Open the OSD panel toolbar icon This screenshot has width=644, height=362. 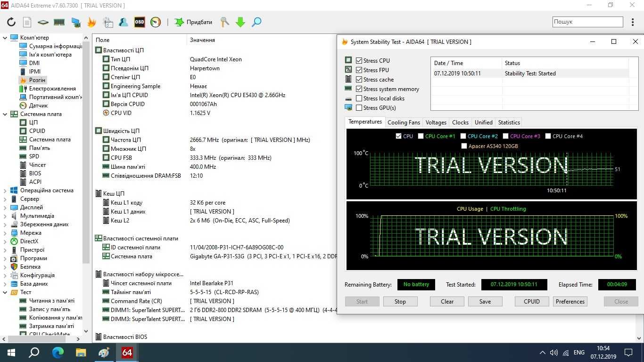click(x=140, y=22)
